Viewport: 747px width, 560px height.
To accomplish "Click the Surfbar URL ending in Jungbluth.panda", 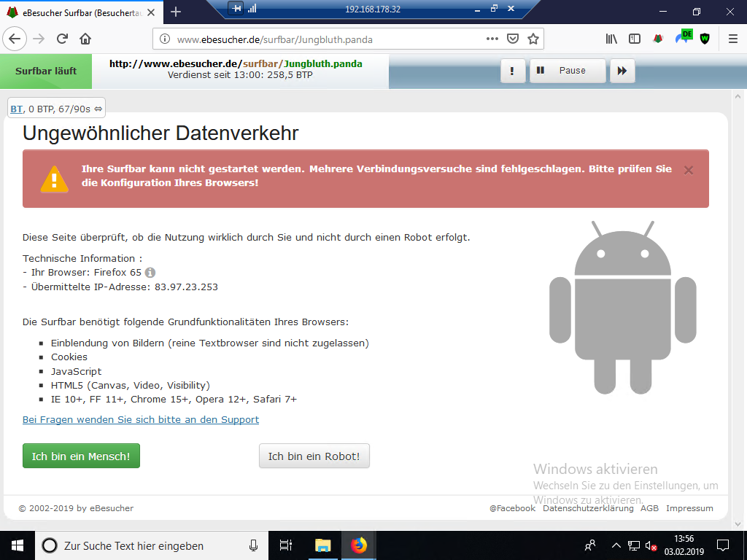I will pyautogui.click(x=236, y=64).
